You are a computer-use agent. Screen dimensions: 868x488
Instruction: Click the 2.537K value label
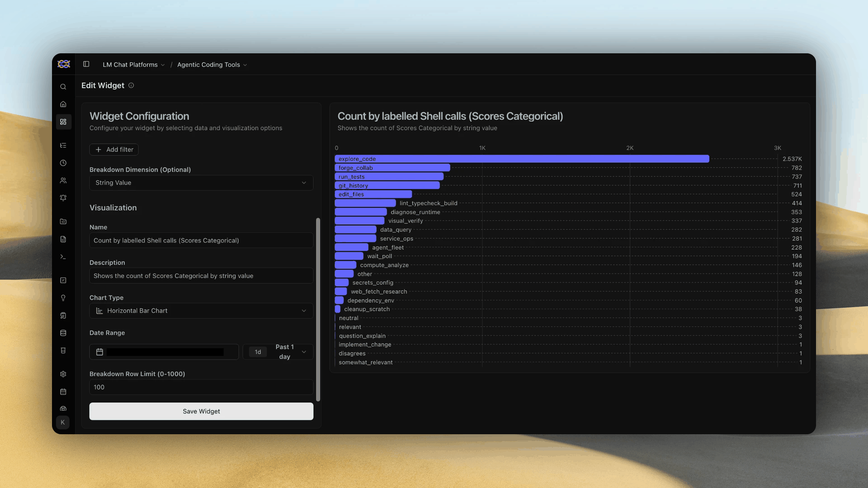pyautogui.click(x=792, y=159)
